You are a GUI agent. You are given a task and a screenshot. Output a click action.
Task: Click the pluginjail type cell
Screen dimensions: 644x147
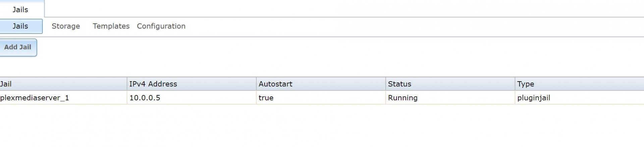coord(580,98)
